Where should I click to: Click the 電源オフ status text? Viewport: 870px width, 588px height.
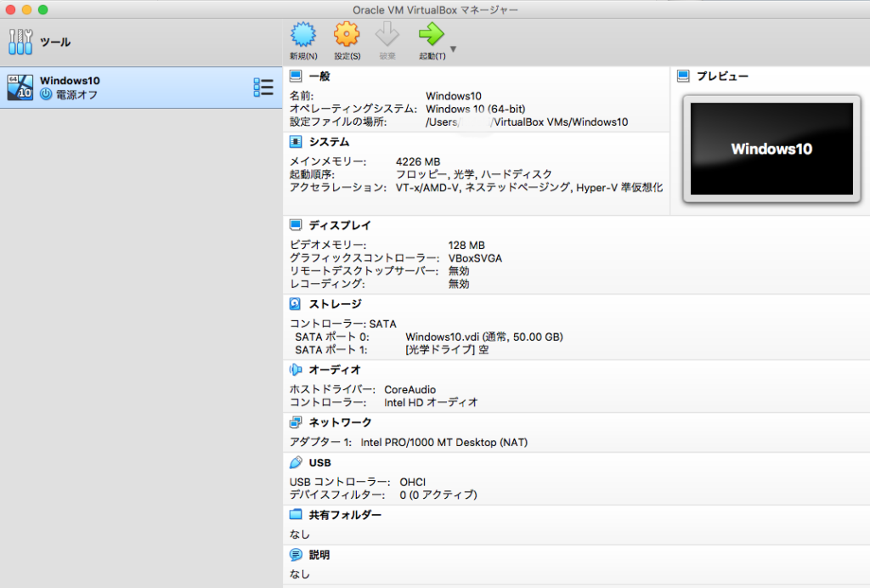point(76,95)
